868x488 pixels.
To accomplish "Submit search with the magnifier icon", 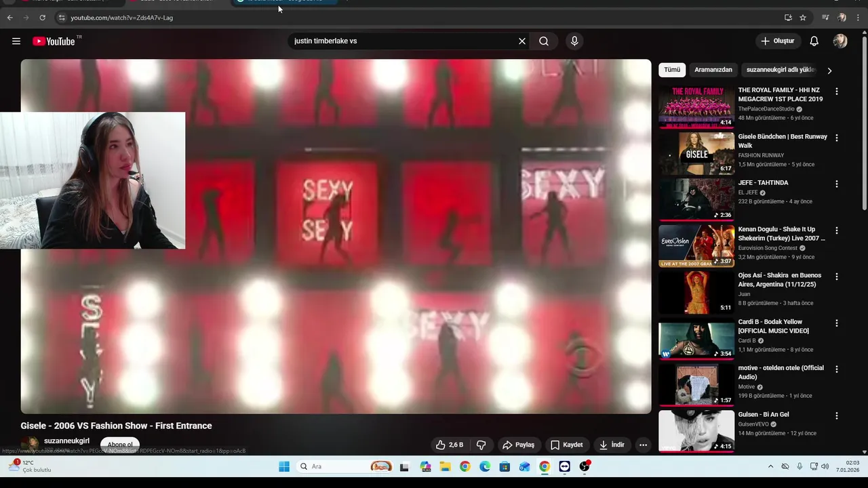I will pos(544,41).
